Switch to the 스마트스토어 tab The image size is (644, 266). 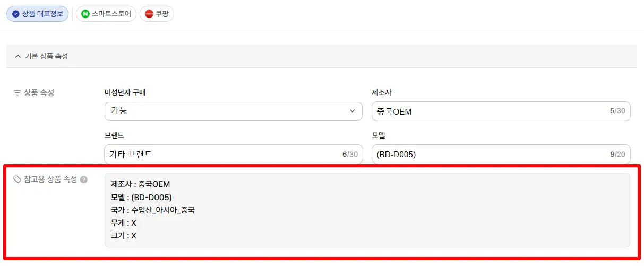[x=106, y=14]
